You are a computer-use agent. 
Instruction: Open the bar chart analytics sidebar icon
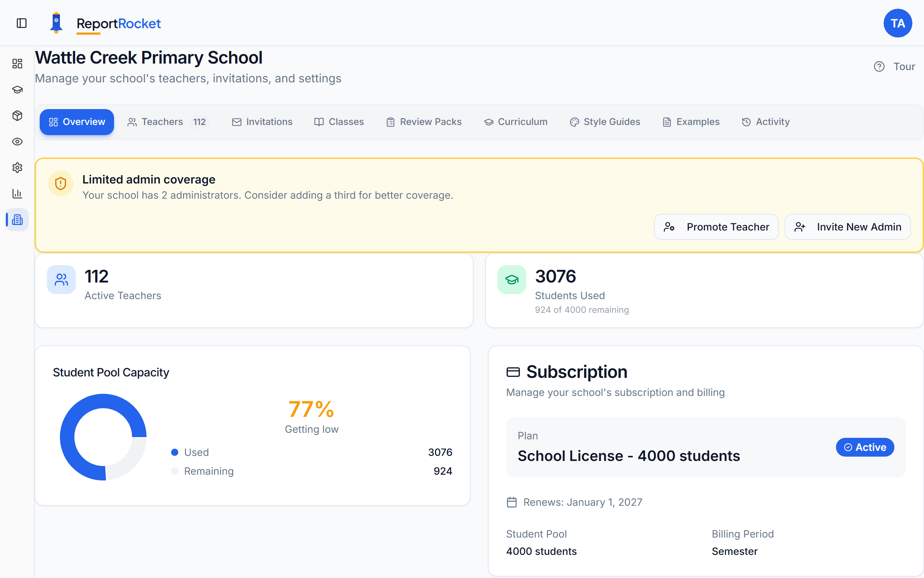tap(17, 193)
